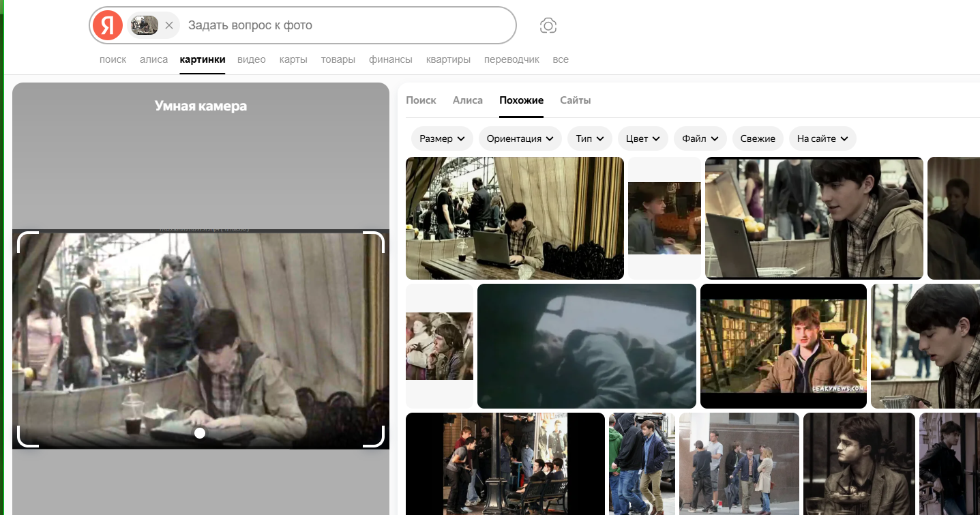
Task: Open close-up thumbnail of dark-haired man in plaid shirt
Action: [x=925, y=346]
